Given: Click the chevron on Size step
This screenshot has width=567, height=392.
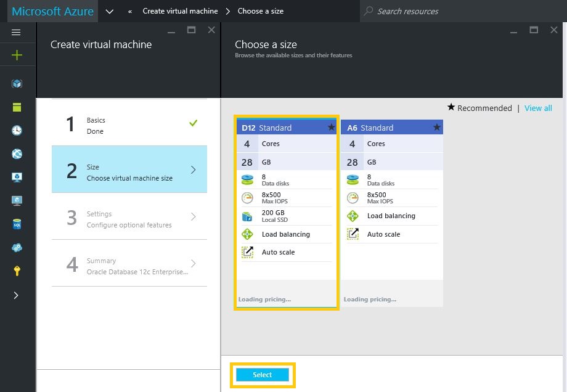Looking at the screenshot, I should [x=193, y=170].
